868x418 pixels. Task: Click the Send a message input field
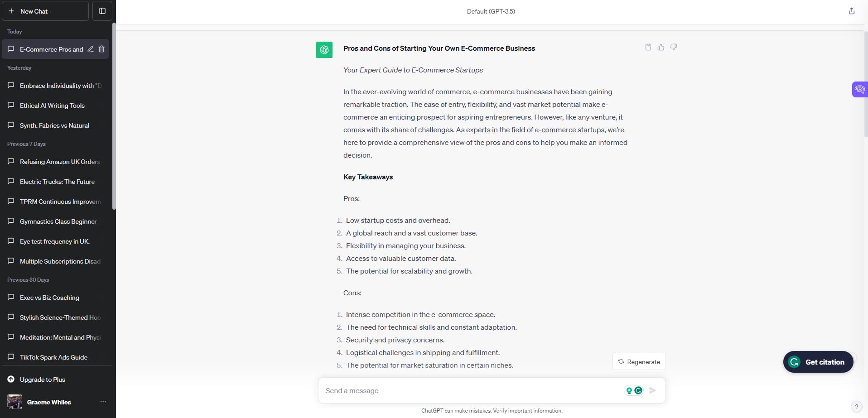click(x=453, y=390)
